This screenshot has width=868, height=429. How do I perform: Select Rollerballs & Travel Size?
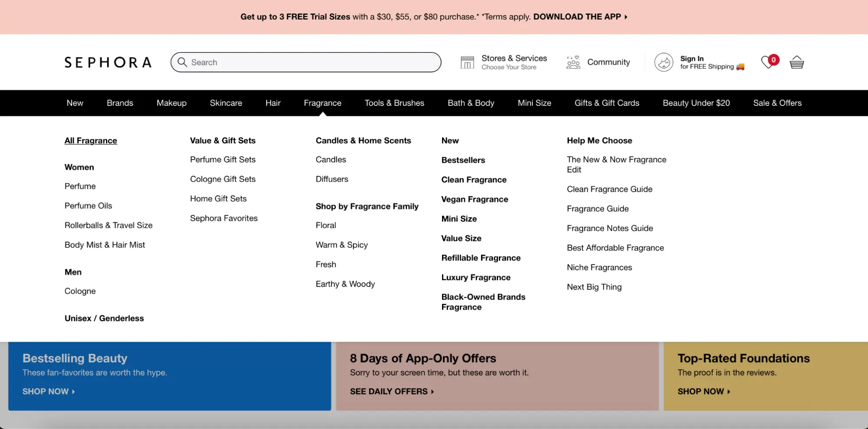tap(109, 225)
